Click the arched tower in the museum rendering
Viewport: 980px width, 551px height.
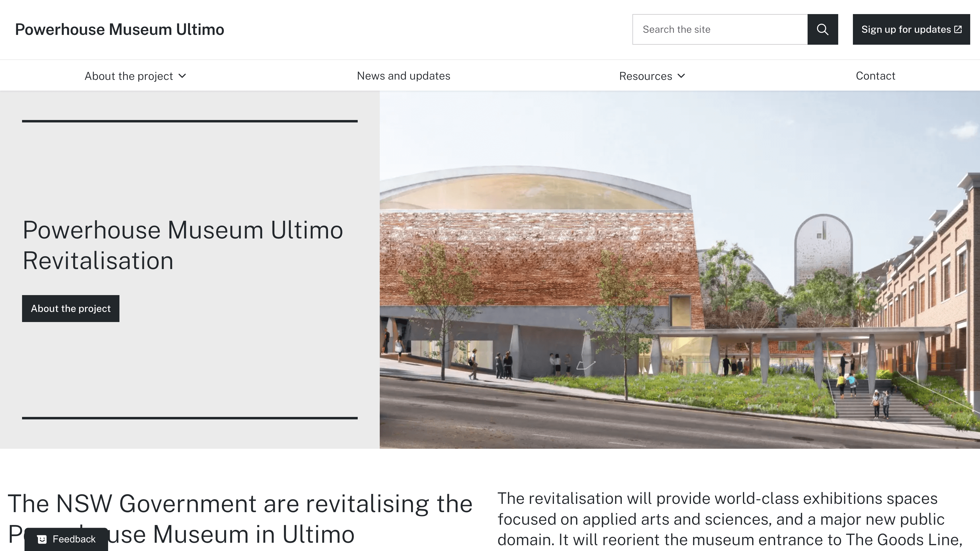(823, 247)
